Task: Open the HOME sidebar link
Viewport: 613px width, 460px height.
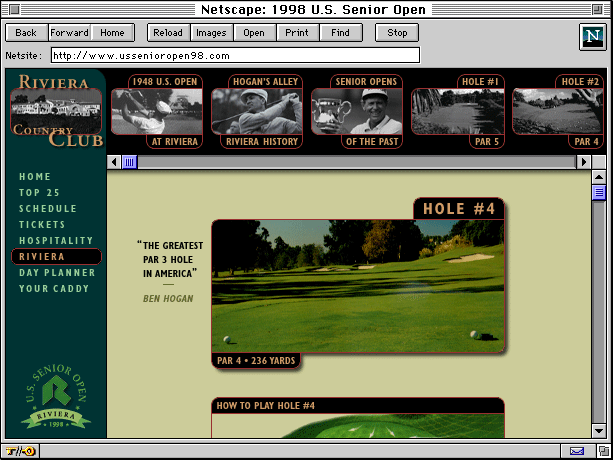Action: (x=35, y=177)
